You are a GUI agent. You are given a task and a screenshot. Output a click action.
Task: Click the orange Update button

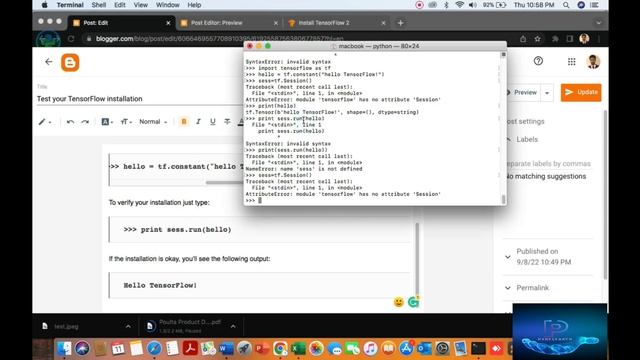click(581, 92)
